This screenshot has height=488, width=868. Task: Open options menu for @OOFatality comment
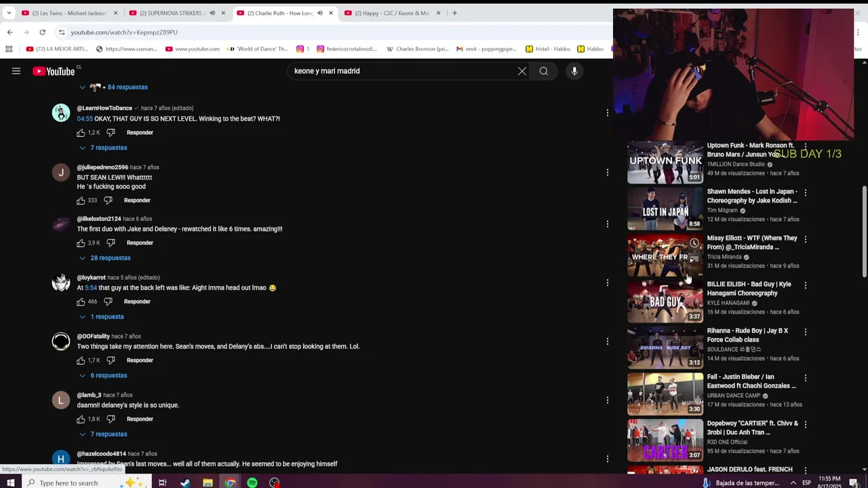608,342
